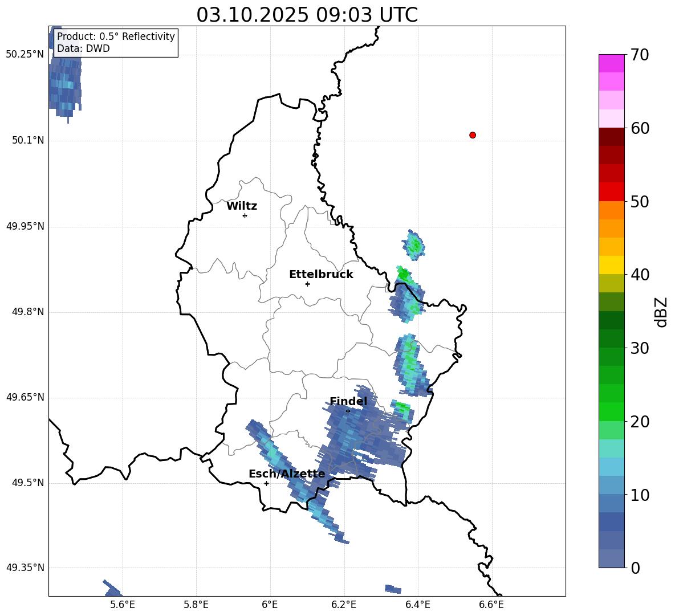Click the yellow colorbar segment near 40
Viewport: 675px width, 616px height.
click(611, 265)
